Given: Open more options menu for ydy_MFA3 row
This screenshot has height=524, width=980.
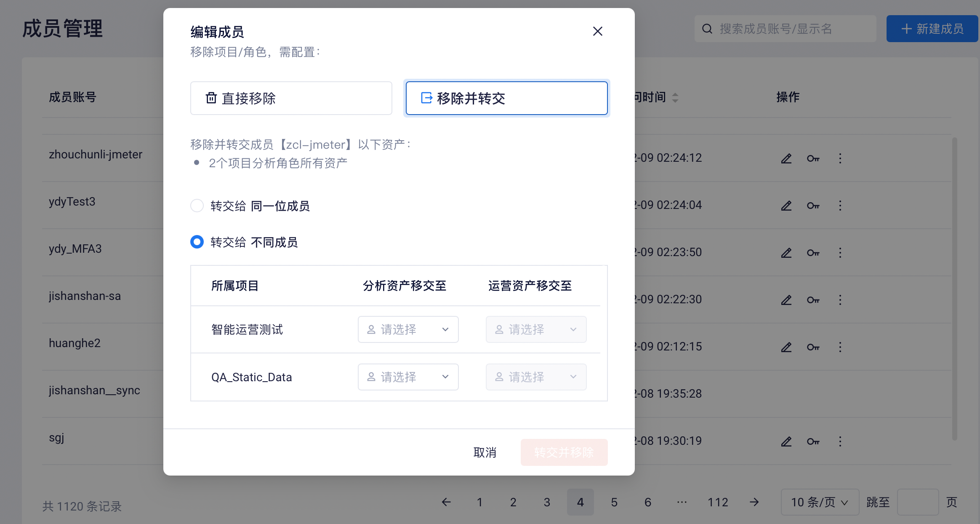Looking at the screenshot, I should [x=840, y=253].
